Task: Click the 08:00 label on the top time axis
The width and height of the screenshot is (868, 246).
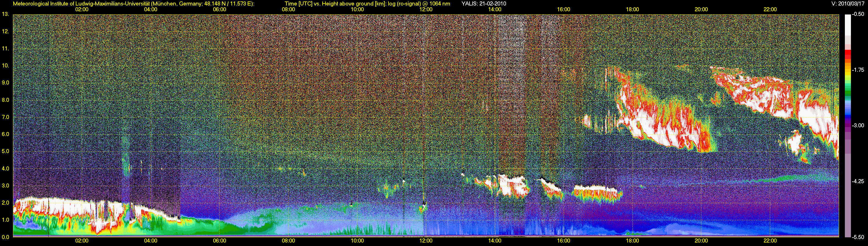Action: [x=288, y=10]
